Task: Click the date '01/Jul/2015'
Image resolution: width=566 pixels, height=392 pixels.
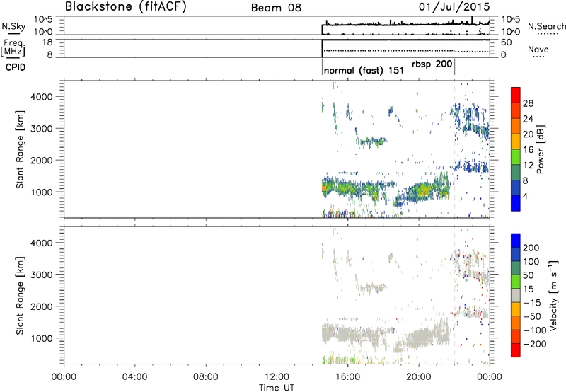Action: [x=454, y=7]
